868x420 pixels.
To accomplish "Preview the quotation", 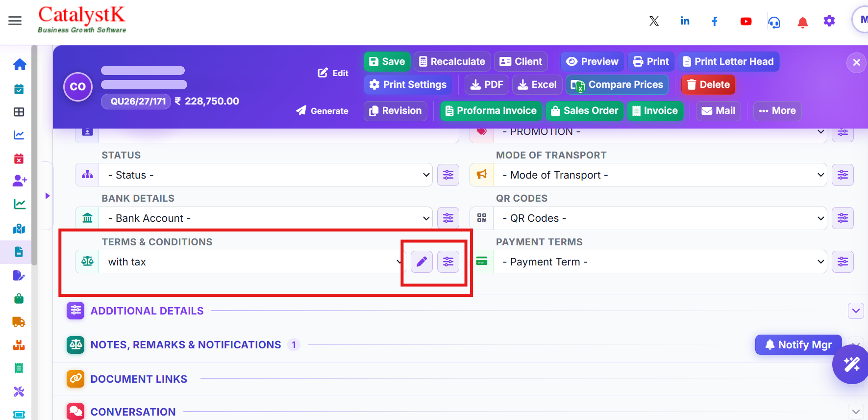I will pyautogui.click(x=592, y=61).
